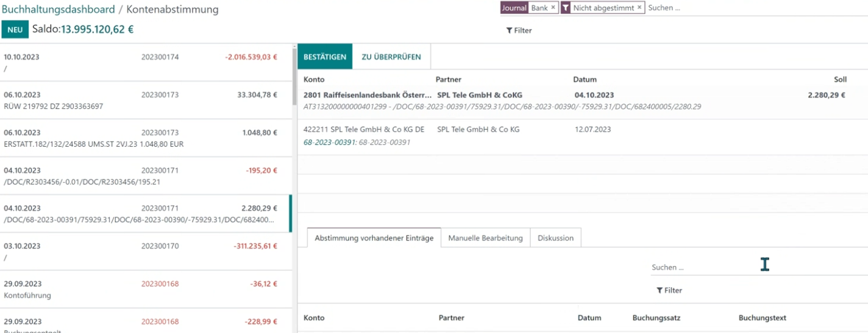This screenshot has width=868, height=333.
Task: Go back to Buchhaltungsdashboard breadcrumb
Action: tap(59, 9)
